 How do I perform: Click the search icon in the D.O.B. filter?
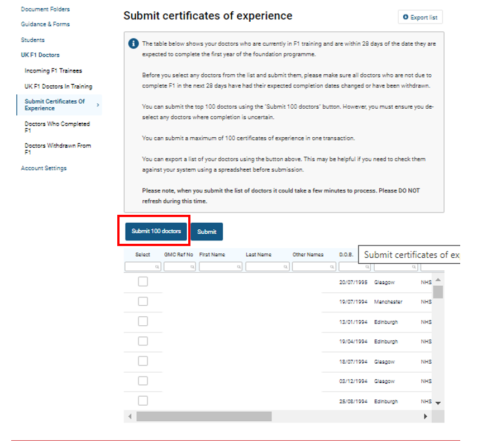pos(368,267)
